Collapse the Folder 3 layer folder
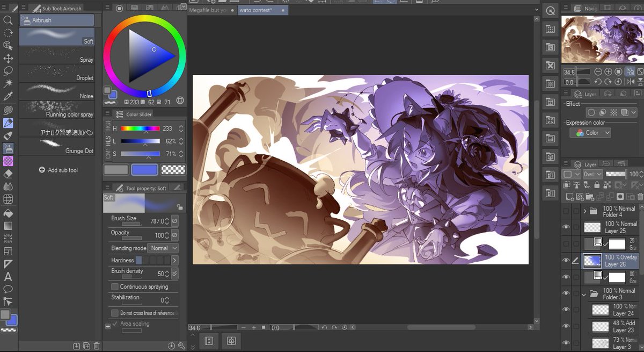Viewport: 644px width, 352px height. (584, 294)
